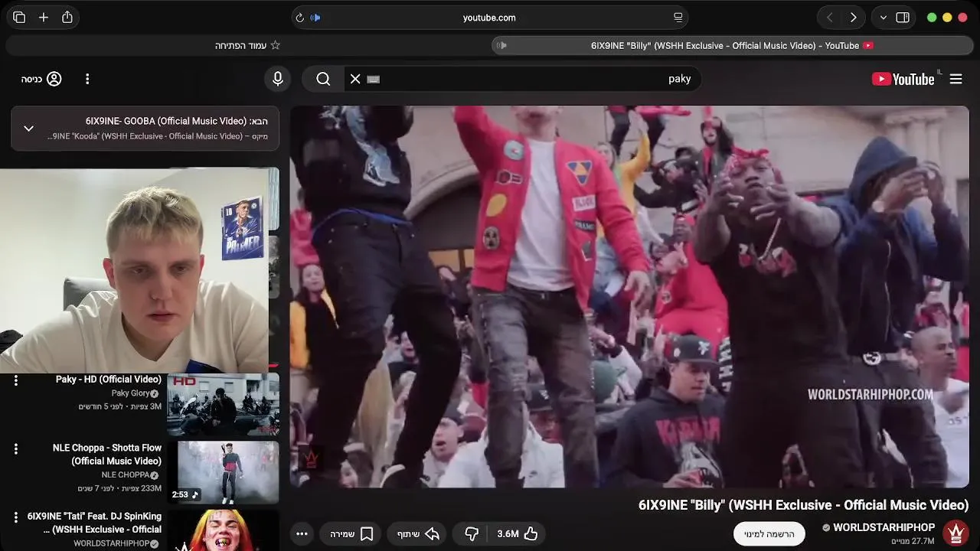This screenshot has width=980, height=551.
Task: Open the tab group dropdown chevron
Action: 883,18
